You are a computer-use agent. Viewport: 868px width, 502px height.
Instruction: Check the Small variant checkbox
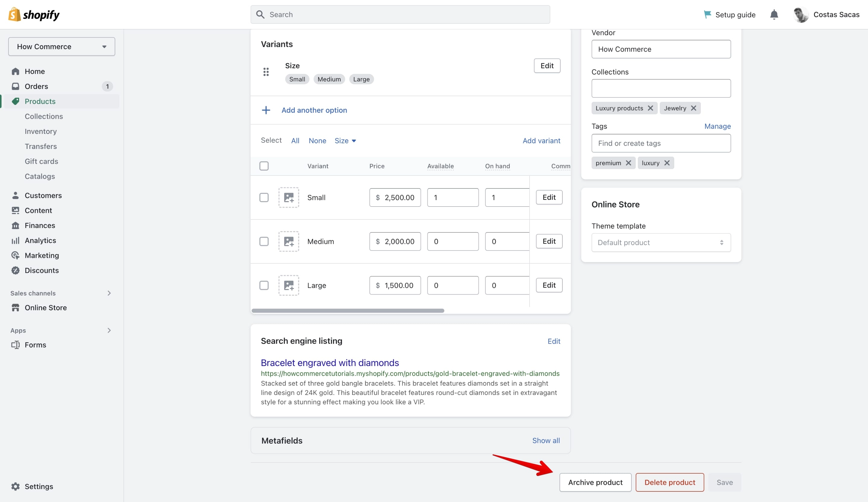pos(264,197)
